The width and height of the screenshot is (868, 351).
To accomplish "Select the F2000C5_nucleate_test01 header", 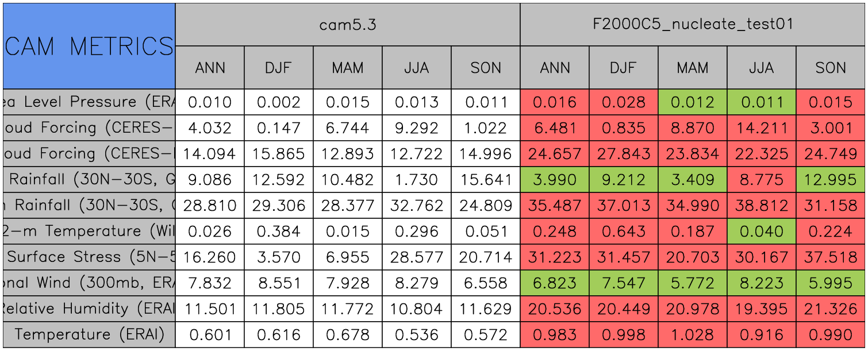I will [x=693, y=25].
